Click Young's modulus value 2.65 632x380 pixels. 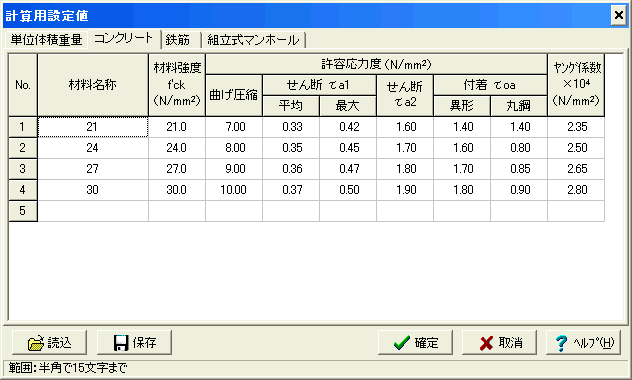[x=576, y=169]
